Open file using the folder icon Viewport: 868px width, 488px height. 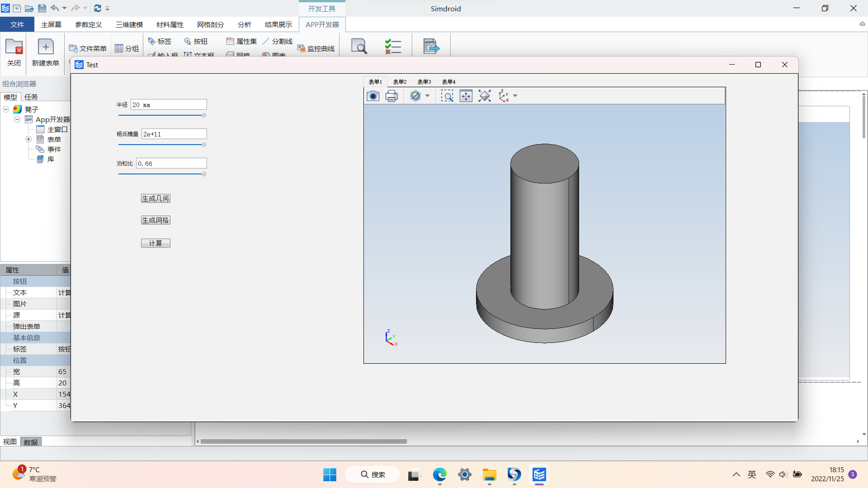pyautogui.click(x=29, y=8)
